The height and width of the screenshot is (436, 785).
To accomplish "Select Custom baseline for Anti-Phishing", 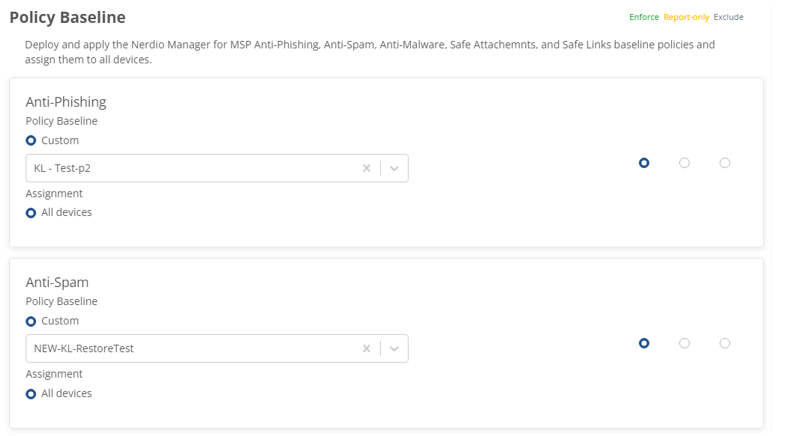I will tap(31, 141).
